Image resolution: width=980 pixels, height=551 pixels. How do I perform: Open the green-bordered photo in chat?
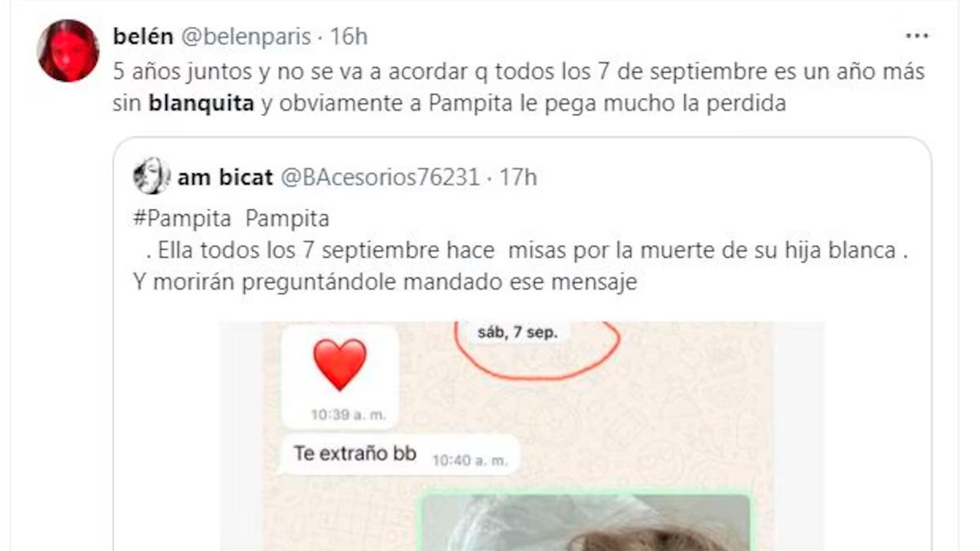tap(585, 521)
